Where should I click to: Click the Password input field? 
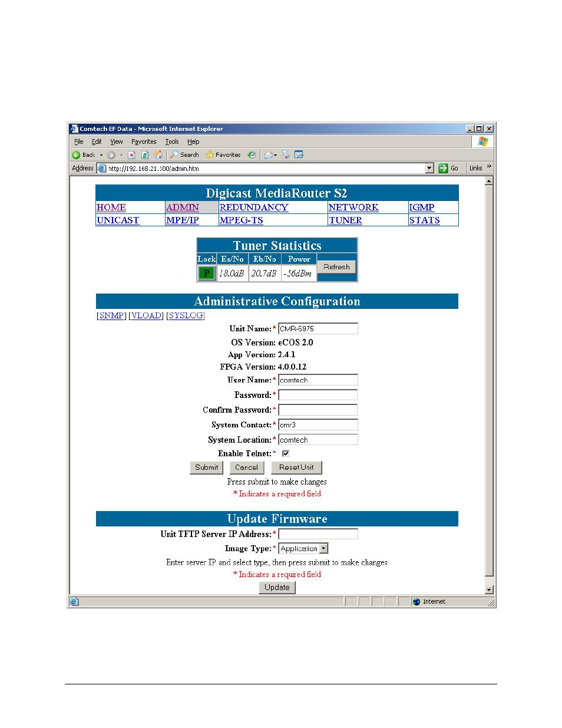point(318,395)
